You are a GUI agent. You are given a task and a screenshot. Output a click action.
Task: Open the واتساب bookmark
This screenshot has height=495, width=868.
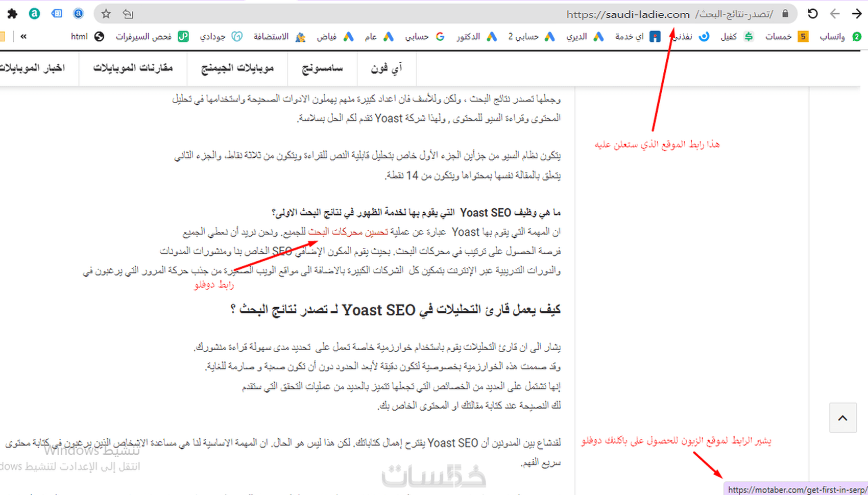(840, 37)
